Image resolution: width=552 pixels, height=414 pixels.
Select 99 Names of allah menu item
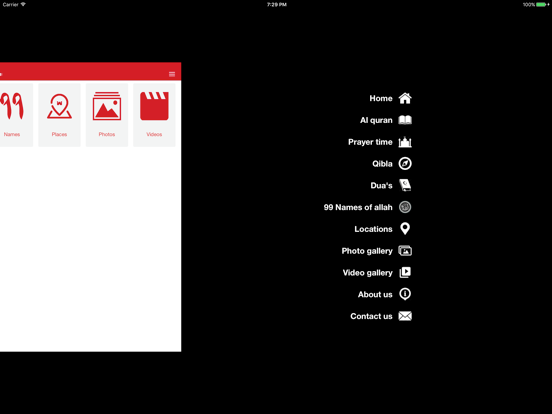358,207
